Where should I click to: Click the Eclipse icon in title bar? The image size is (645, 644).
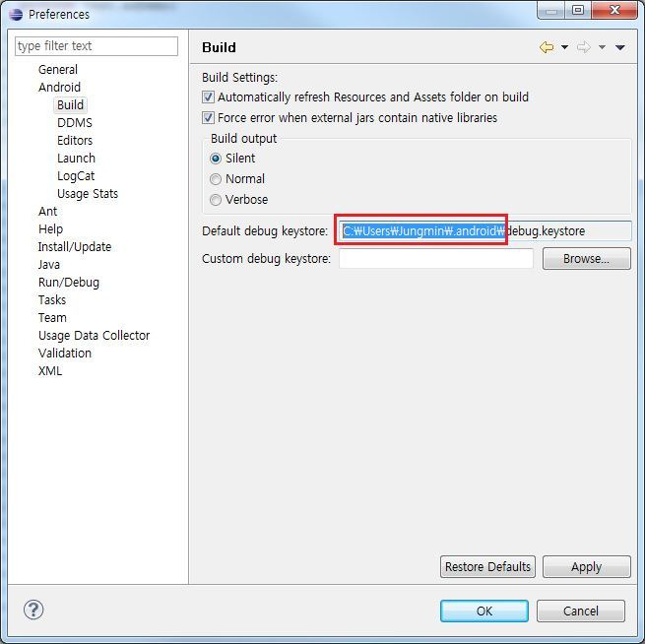[16, 15]
